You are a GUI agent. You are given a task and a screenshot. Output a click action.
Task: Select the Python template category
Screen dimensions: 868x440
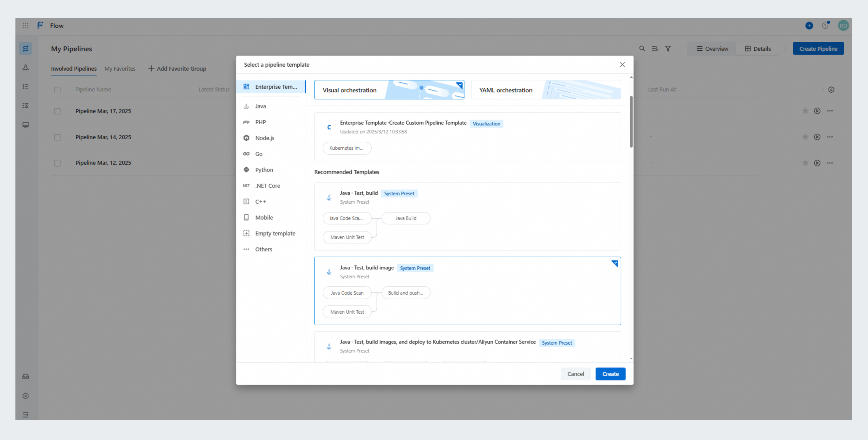(x=264, y=170)
